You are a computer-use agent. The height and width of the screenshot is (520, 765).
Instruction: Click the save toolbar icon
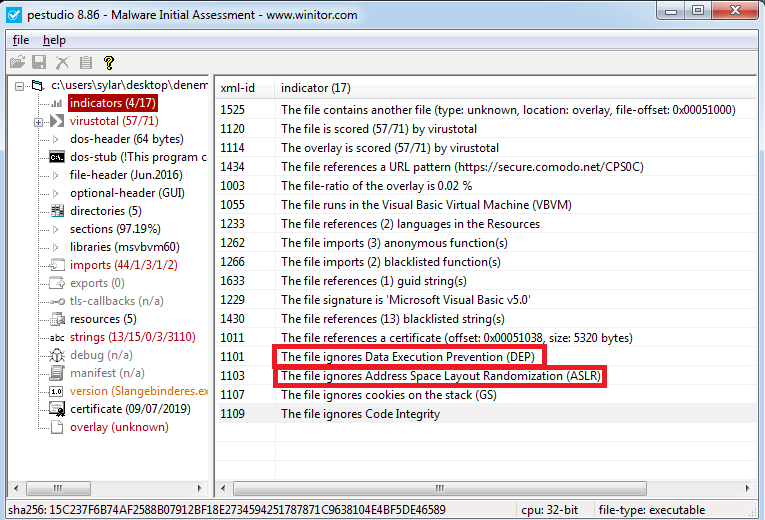[x=39, y=62]
